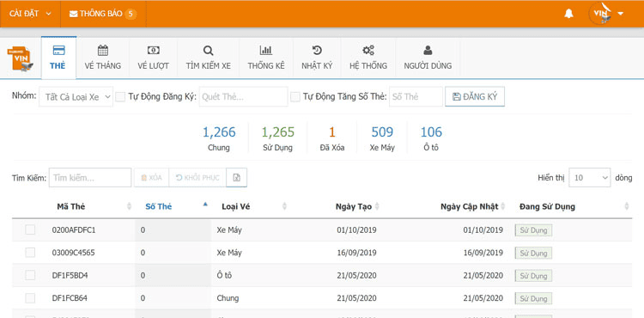Enable Tự Động Đăng Ký checkbox
Screen dimensions: 644x318
point(120,96)
